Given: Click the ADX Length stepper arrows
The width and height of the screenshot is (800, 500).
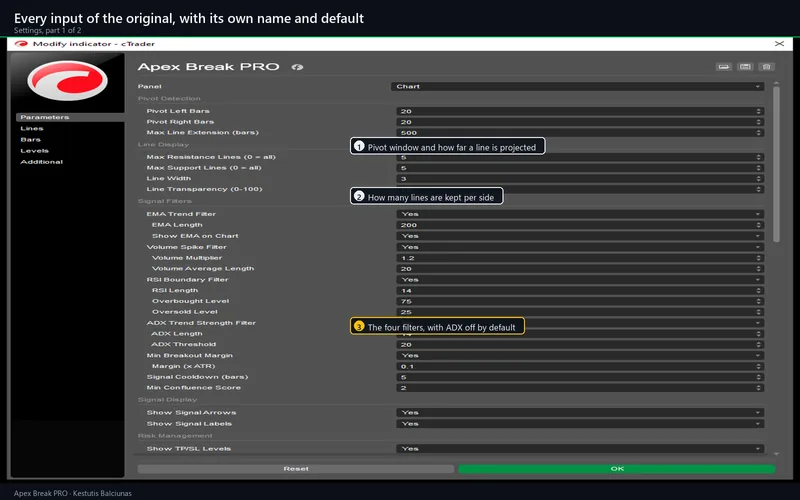Looking at the screenshot, I should (759, 334).
